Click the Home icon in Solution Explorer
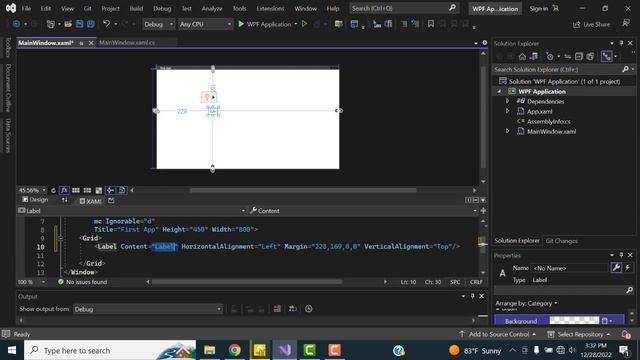Screen dimensions: 640x360 point(522,56)
